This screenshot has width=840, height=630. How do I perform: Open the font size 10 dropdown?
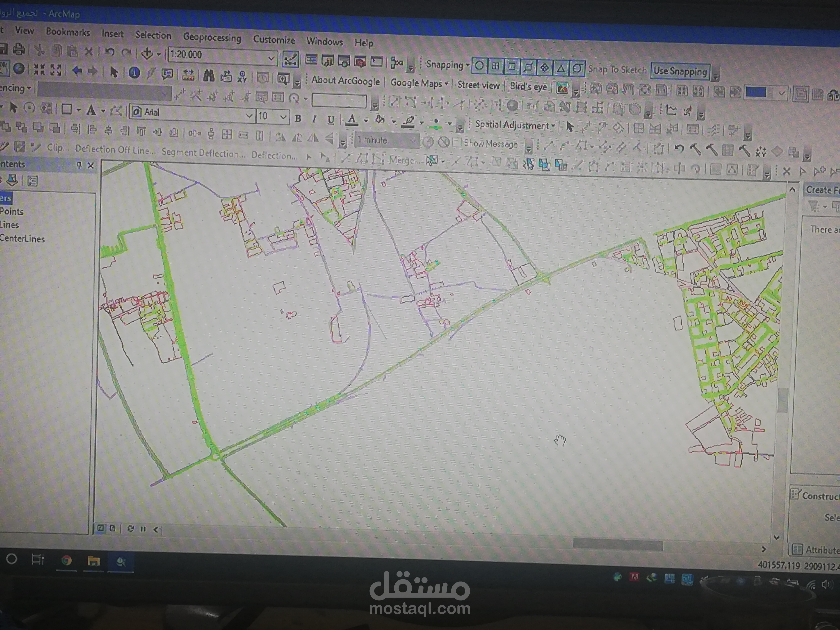tap(283, 117)
